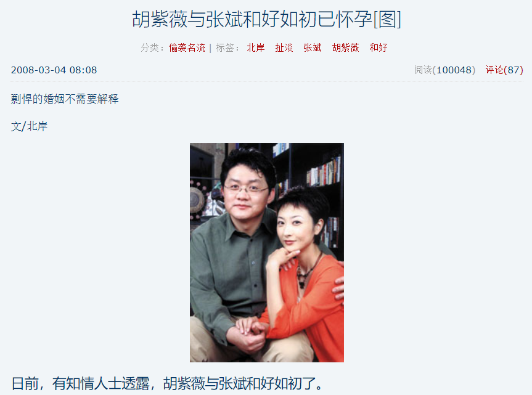Click the paragraph starting with 日前，有知情人士透露

pyautogui.click(x=168, y=383)
